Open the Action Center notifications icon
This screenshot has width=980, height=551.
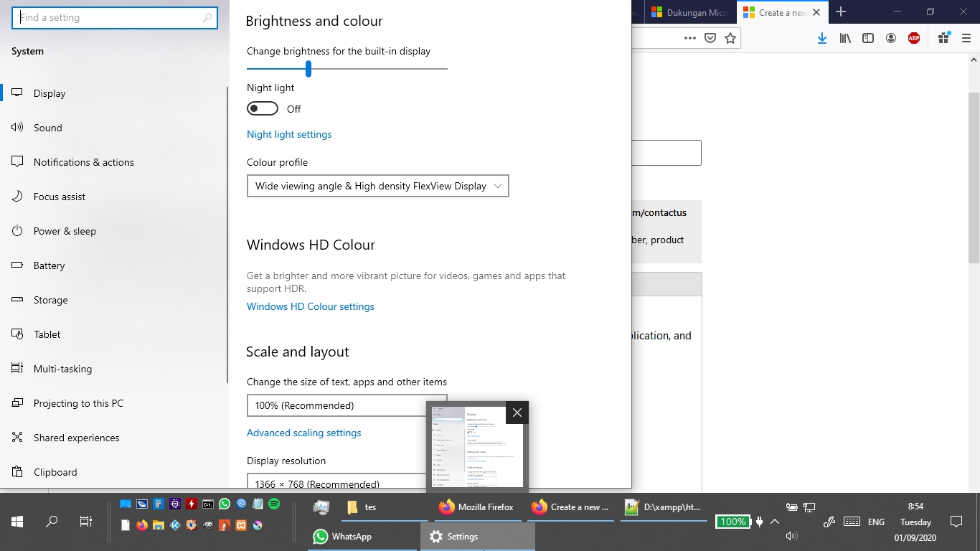pyautogui.click(x=956, y=522)
